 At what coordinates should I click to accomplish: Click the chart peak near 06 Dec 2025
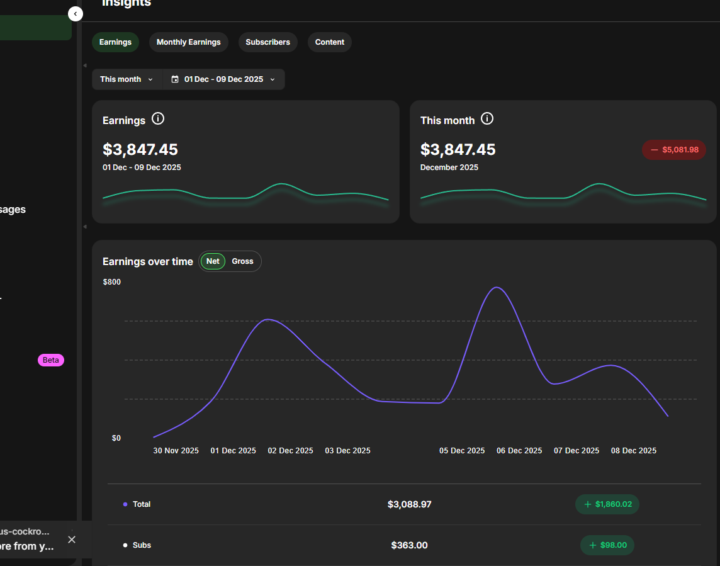(497, 288)
